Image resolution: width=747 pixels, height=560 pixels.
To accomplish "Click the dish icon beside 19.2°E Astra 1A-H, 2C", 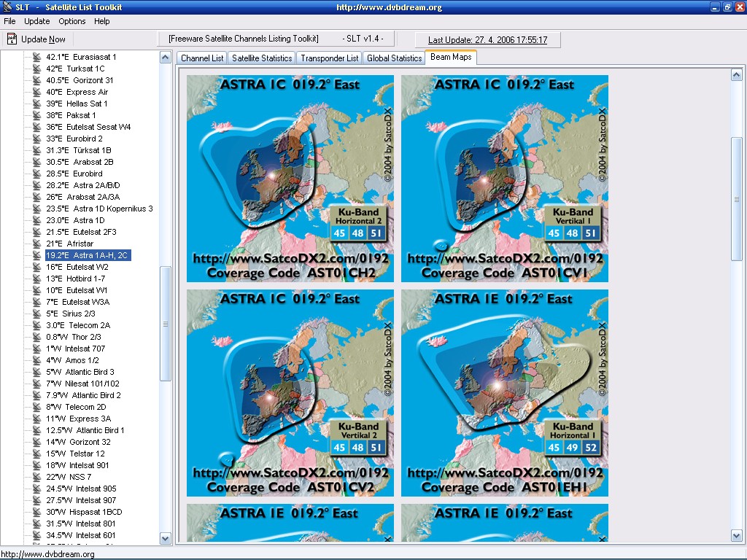I will (x=36, y=255).
